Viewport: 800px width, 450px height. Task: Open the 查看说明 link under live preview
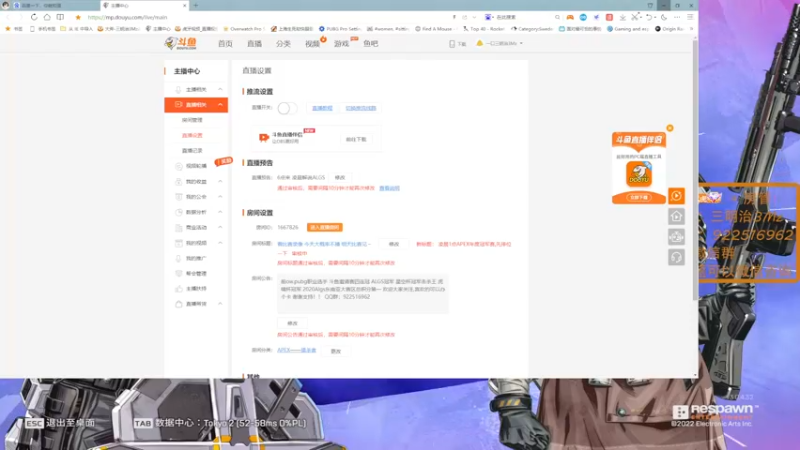pyautogui.click(x=389, y=188)
